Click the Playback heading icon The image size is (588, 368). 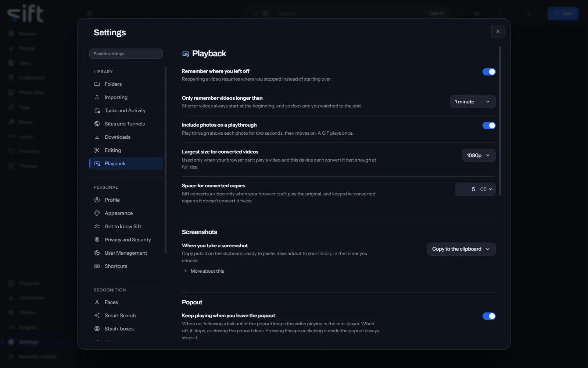point(186,54)
